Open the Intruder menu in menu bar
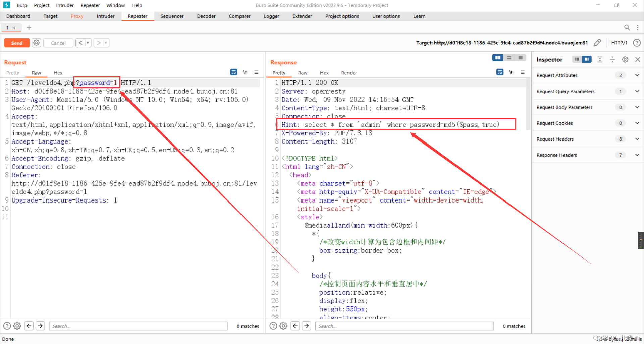This screenshot has width=644, height=344. point(65,5)
